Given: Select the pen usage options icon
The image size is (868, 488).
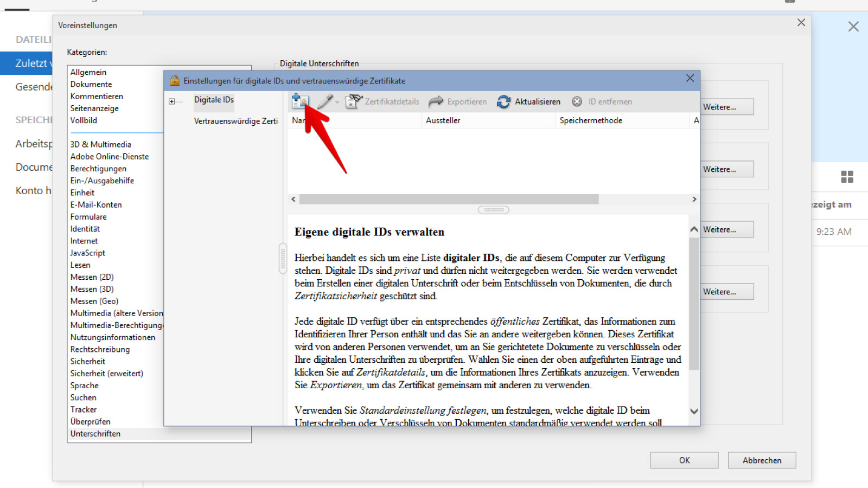Looking at the screenshot, I should pyautogui.click(x=327, y=101).
